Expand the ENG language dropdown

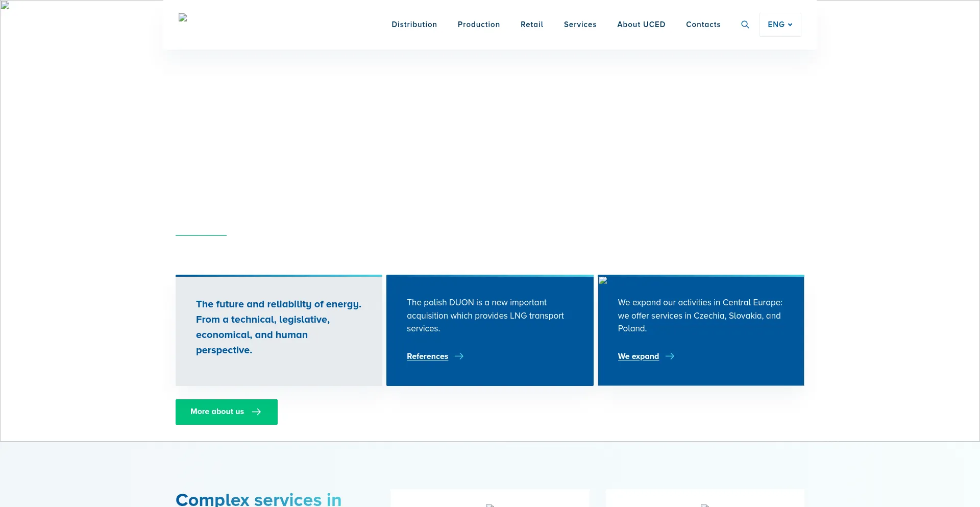tap(780, 25)
